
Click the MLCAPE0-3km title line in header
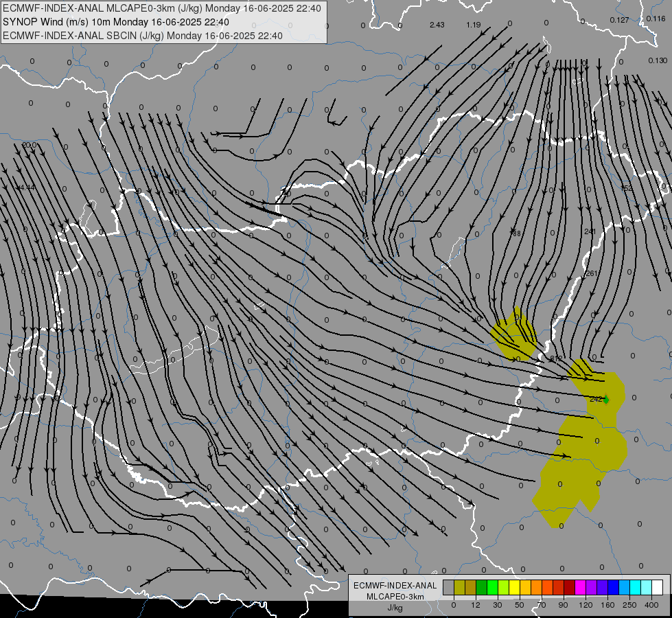(161, 8)
